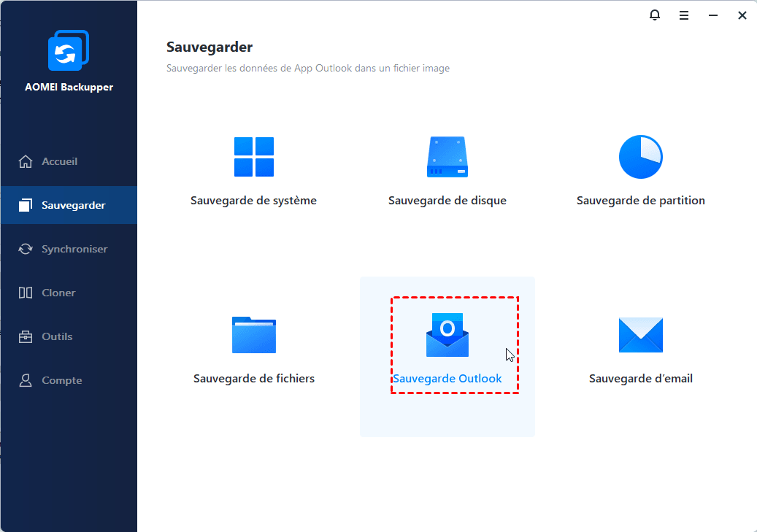Image resolution: width=757 pixels, height=532 pixels.
Task: Select the disk drive backup icon
Action: tap(447, 157)
